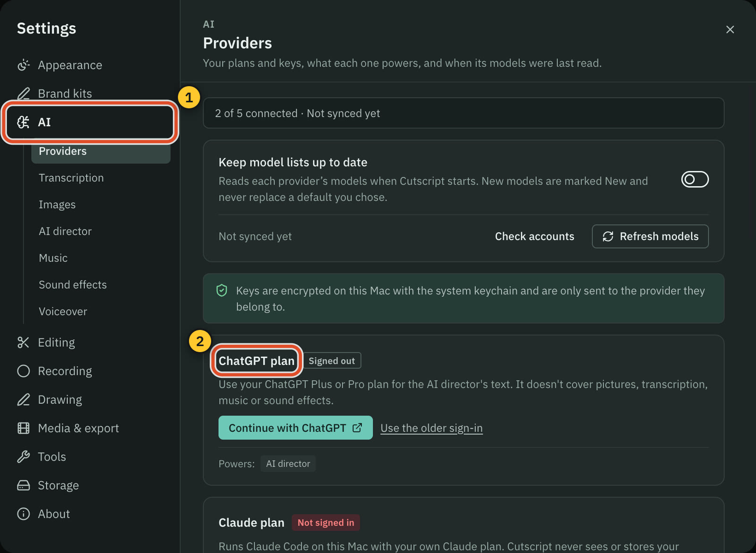The width and height of the screenshot is (756, 553).
Task: Click the Signed out badge
Action: tap(332, 361)
